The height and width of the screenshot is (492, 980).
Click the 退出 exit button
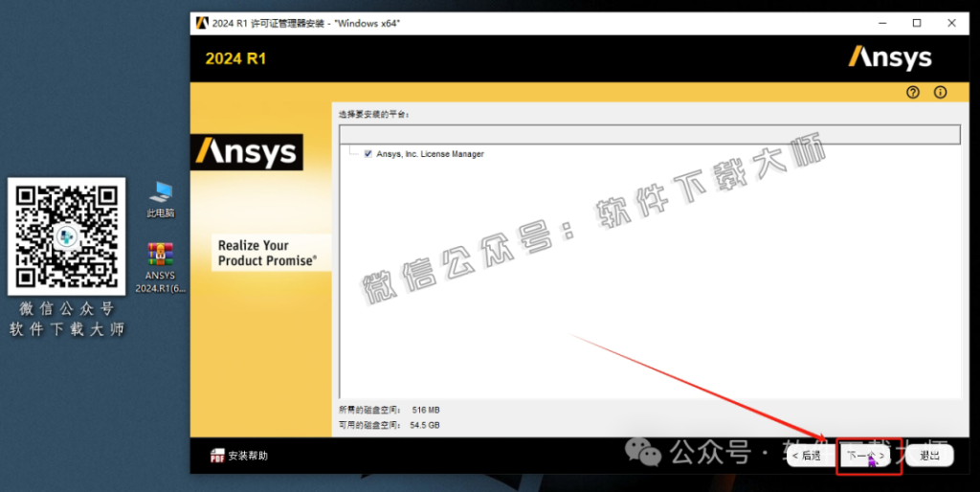coord(929,456)
